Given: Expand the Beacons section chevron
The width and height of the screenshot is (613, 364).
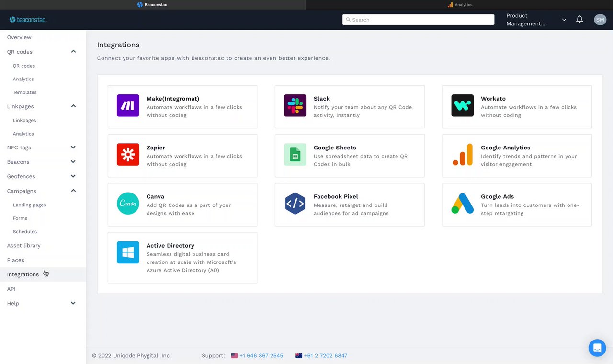Looking at the screenshot, I should [x=73, y=162].
